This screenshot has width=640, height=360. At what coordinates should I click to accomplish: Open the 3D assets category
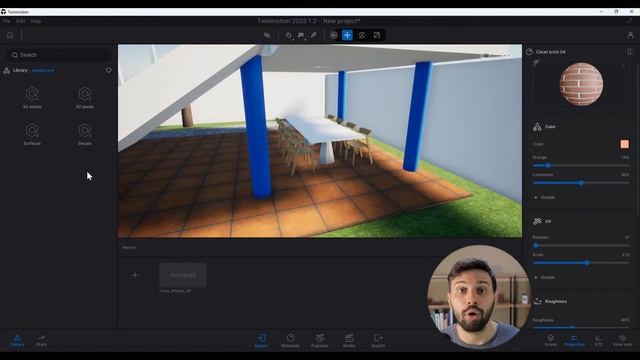pyautogui.click(x=32, y=98)
